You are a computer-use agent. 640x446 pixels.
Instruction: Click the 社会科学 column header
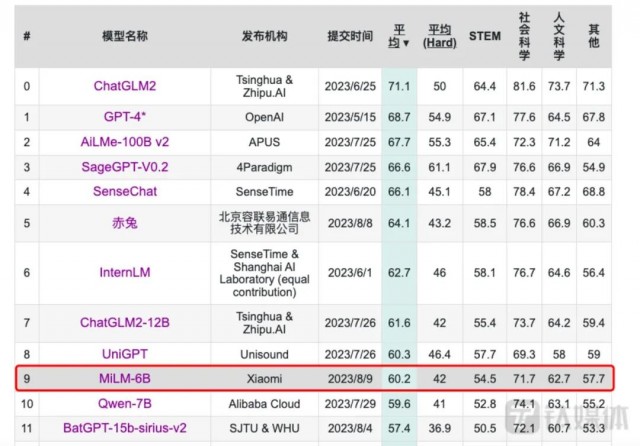[x=524, y=36]
